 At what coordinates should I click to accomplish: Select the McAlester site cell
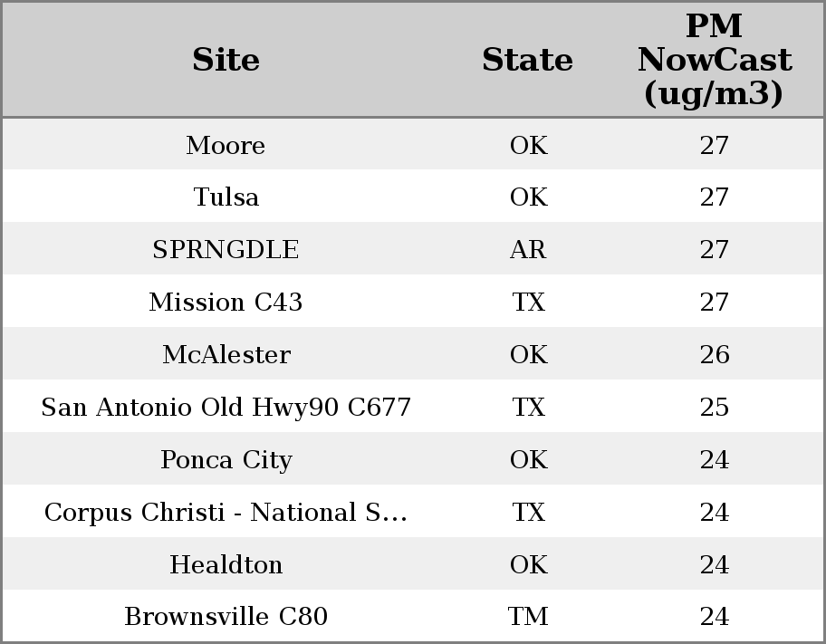[226, 355]
